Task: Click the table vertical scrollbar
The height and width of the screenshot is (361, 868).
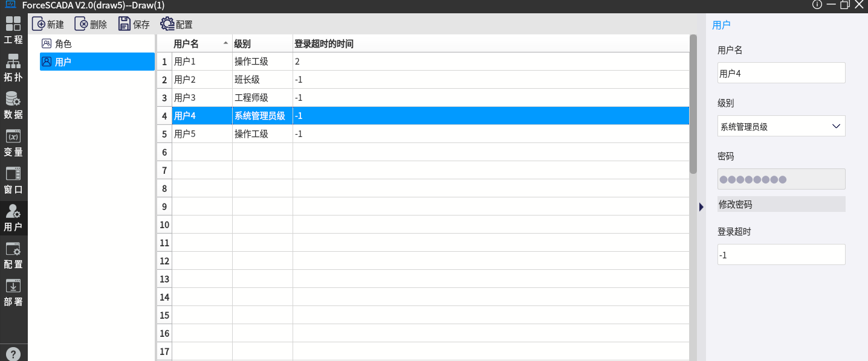Action: tap(693, 104)
